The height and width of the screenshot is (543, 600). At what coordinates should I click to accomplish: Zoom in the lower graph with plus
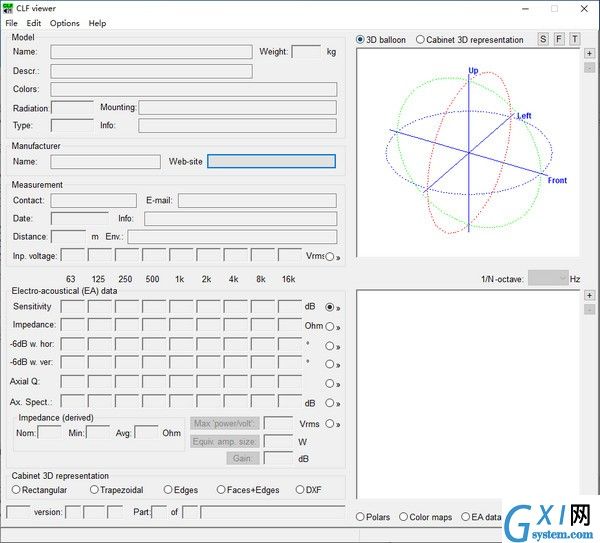(589, 295)
